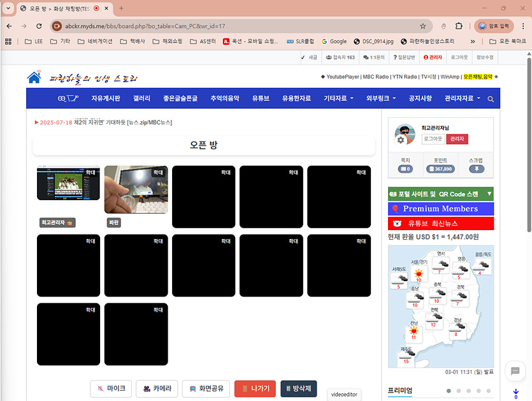Viewport: 532px width, 401px height.
Task: Expand the 외부링크 dropdown menu
Action: click(x=381, y=98)
